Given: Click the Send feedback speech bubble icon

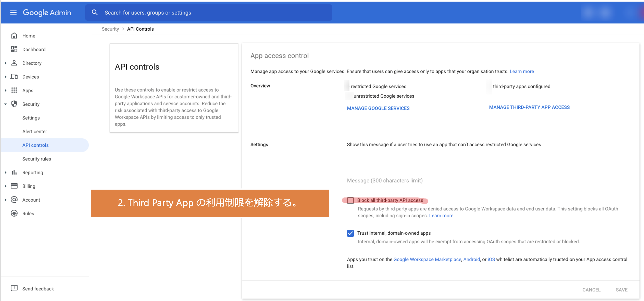Looking at the screenshot, I should click(14, 288).
